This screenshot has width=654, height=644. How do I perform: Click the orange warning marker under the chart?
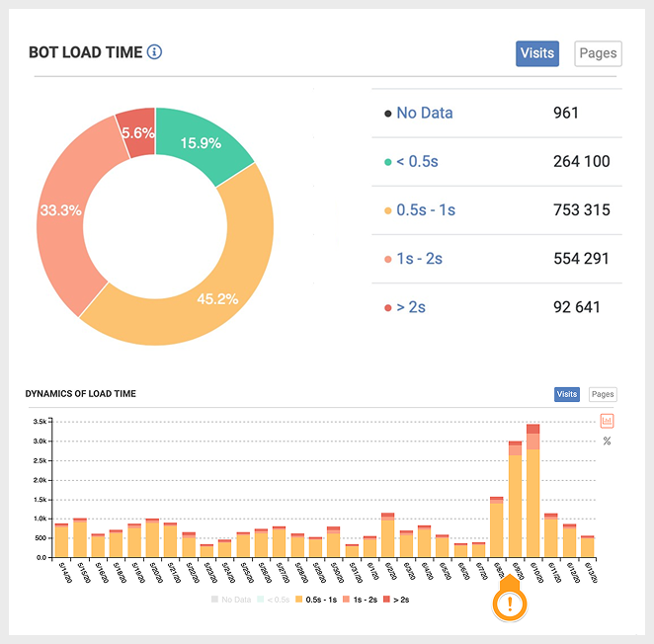509,604
